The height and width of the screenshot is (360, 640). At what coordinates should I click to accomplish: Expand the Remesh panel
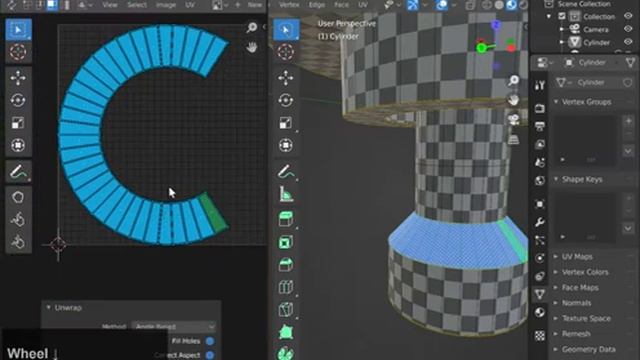coord(556,333)
